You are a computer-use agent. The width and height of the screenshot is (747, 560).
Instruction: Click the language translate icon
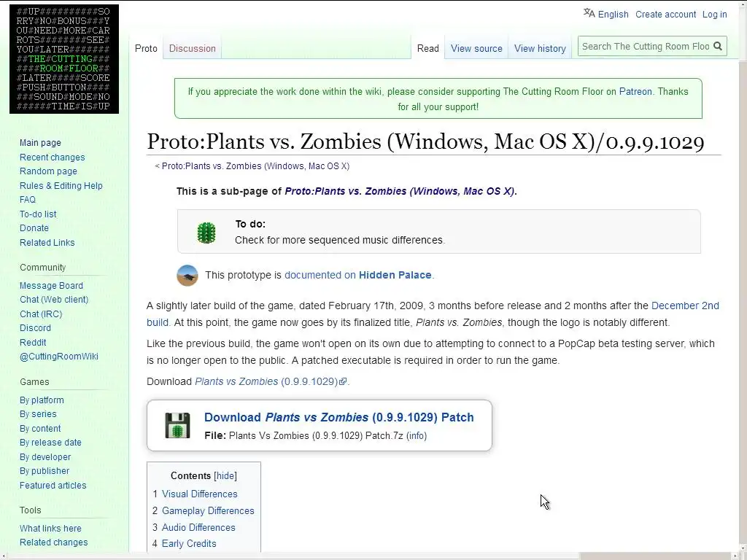click(589, 13)
